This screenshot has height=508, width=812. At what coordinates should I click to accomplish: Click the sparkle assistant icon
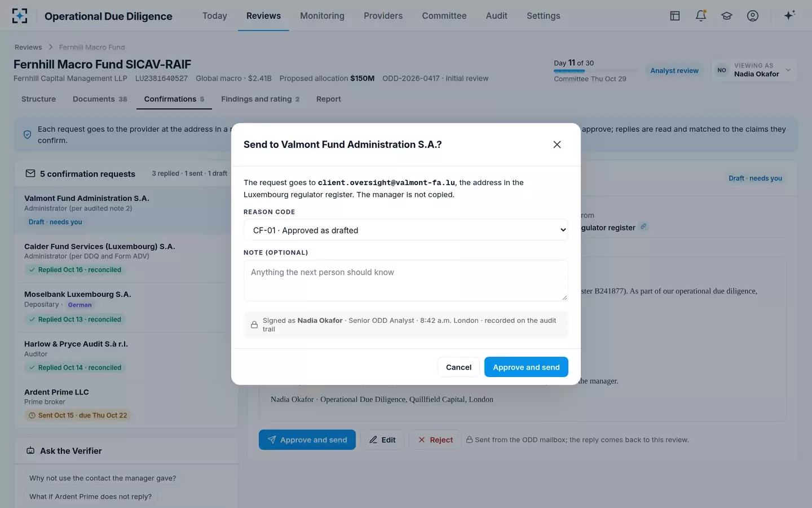coord(789,15)
